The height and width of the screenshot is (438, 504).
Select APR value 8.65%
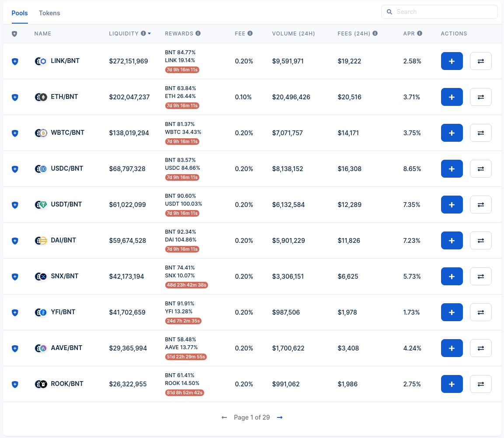pos(412,168)
